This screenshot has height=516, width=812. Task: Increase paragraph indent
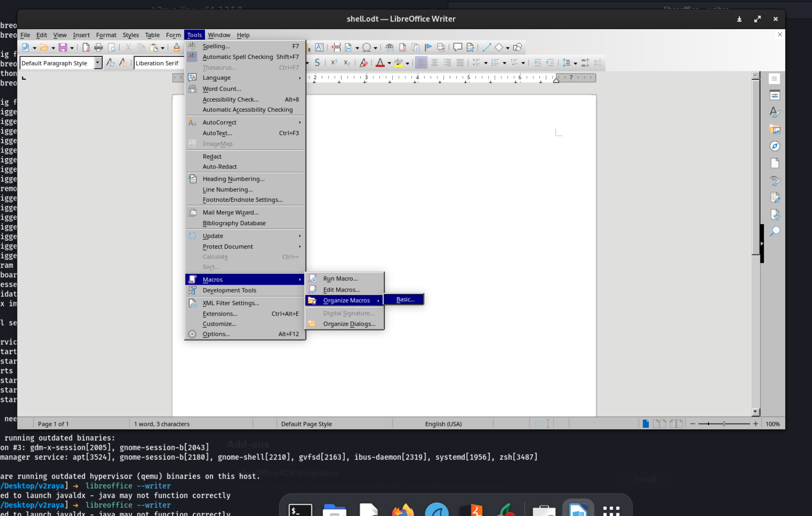[x=538, y=63]
